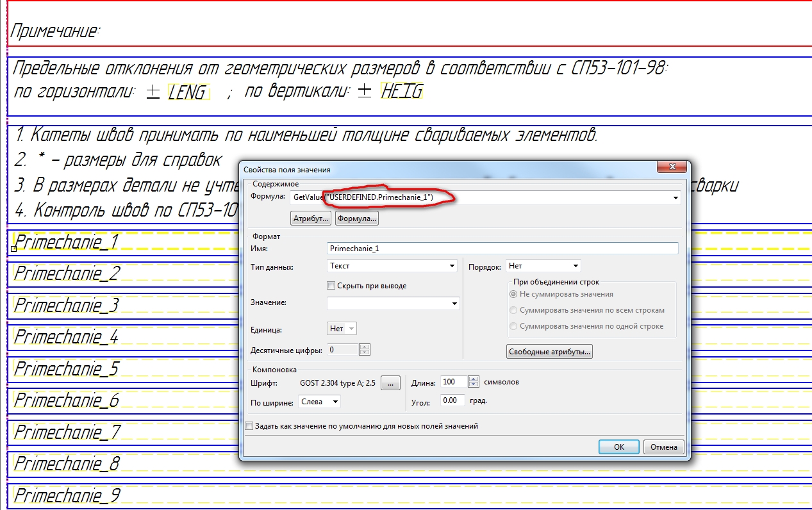Viewport: 812px width, 510px height.
Task: Click the formula text GetValue USERDEFINED.Primechanie_1
Action: coord(363,198)
